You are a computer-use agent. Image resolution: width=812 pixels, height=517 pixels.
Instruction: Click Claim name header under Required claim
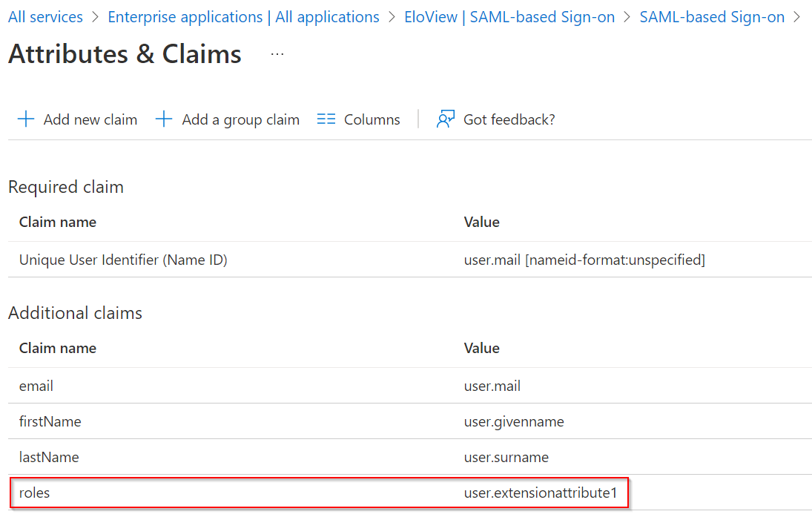(x=58, y=223)
